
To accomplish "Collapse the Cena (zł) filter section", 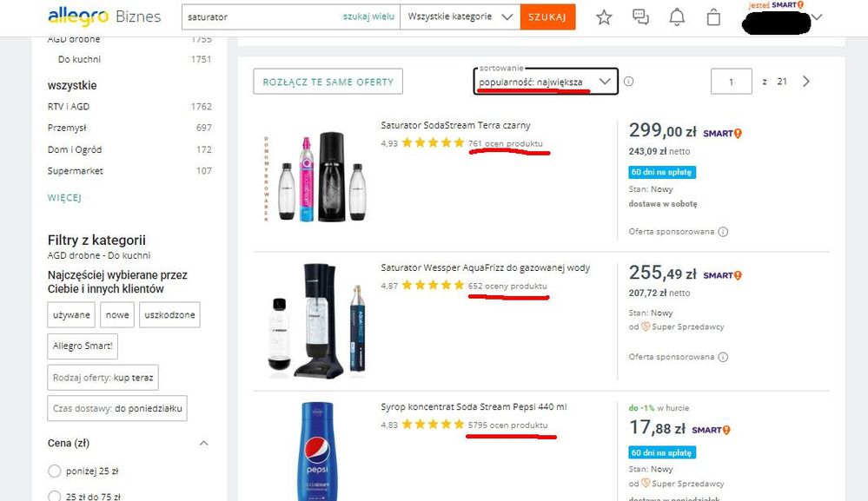I will point(204,443).
